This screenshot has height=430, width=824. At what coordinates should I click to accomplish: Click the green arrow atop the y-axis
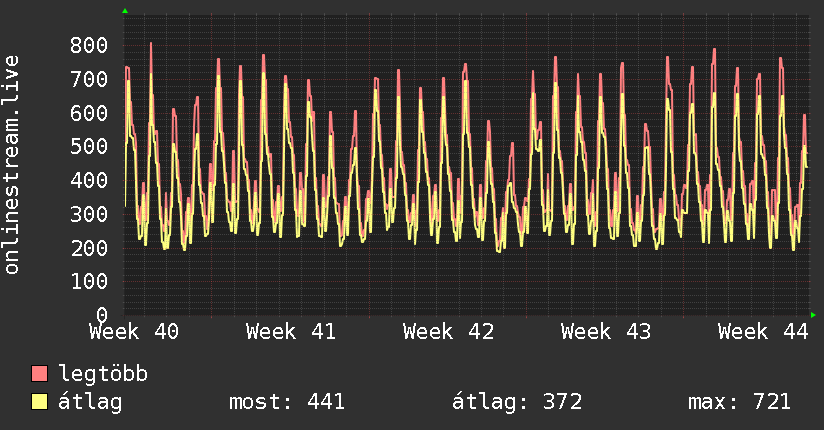pyautogui.click(x=125, y=11)
